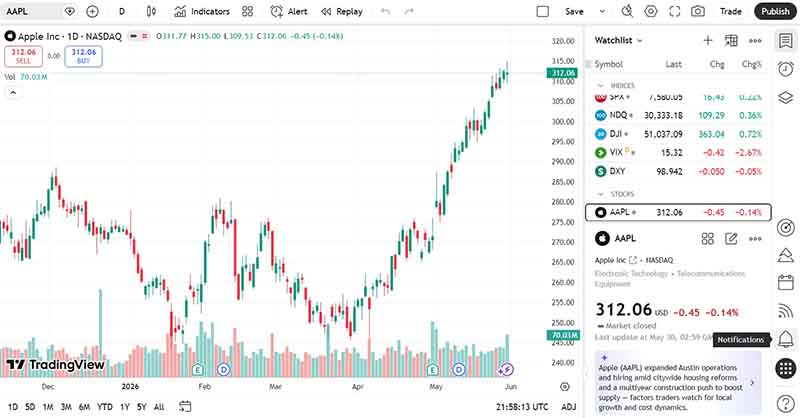The height and width of the screenshot is (418, 800).
Task: Set chart range to 3M
Action: pos(66,407)
